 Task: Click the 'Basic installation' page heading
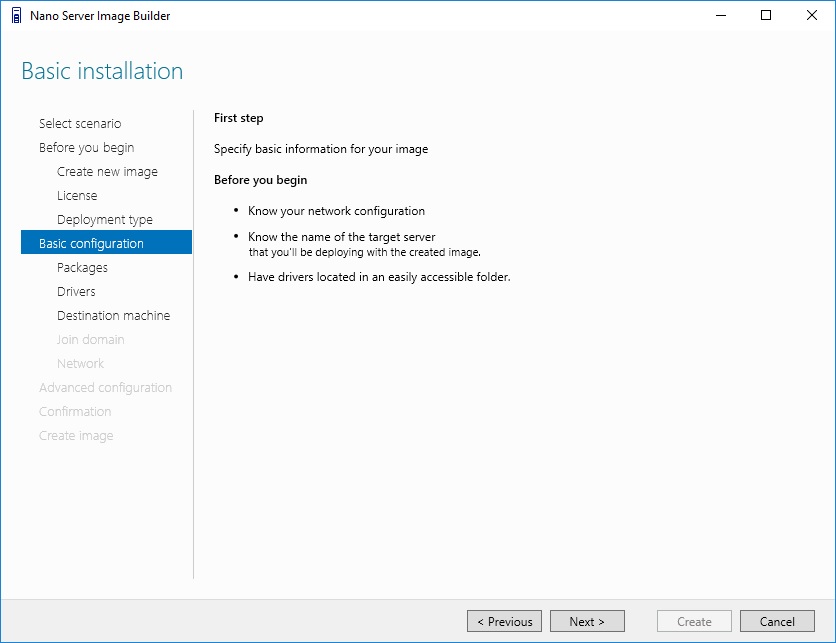[102, 71]
